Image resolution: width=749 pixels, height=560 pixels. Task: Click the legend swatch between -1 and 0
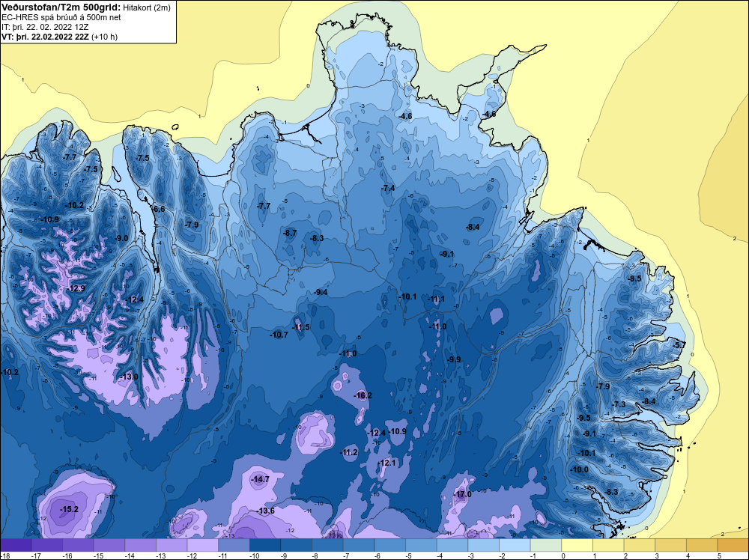click(546, 545)
